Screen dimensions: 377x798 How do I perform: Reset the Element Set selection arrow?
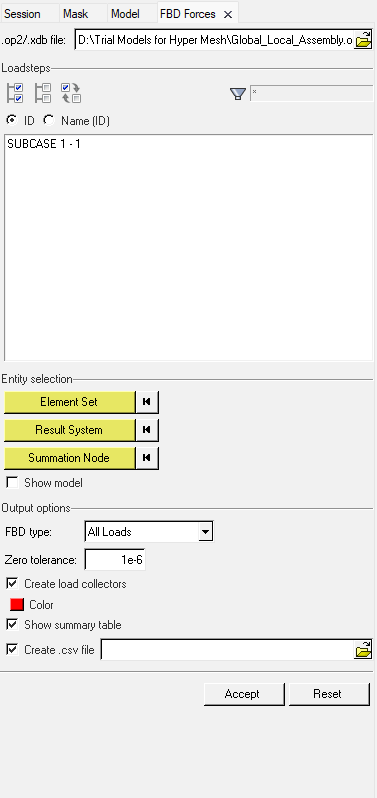147,402
